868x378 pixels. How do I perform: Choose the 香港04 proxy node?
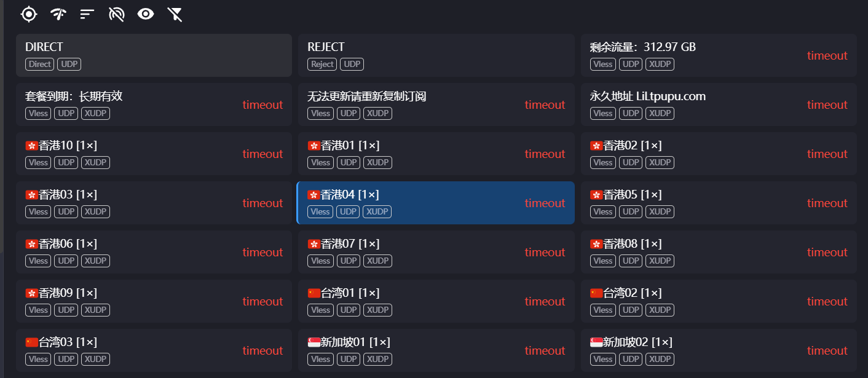tap(418, 202)
